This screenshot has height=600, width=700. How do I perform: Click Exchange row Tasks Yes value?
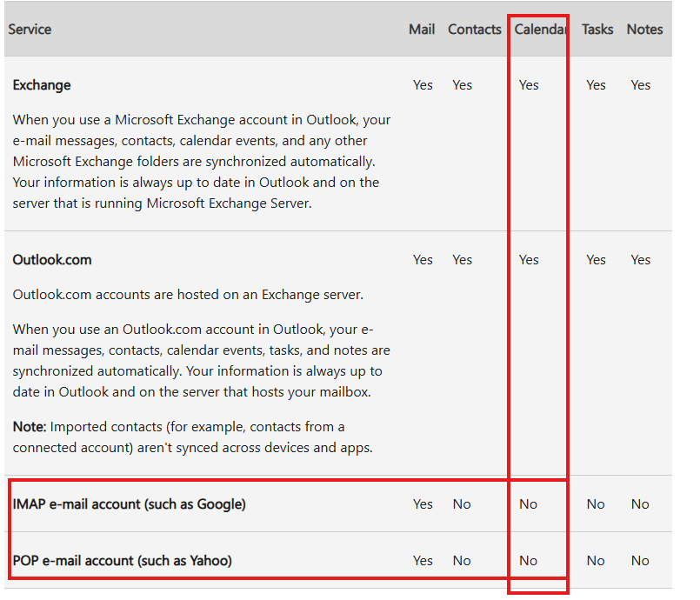tap(596, 85)
